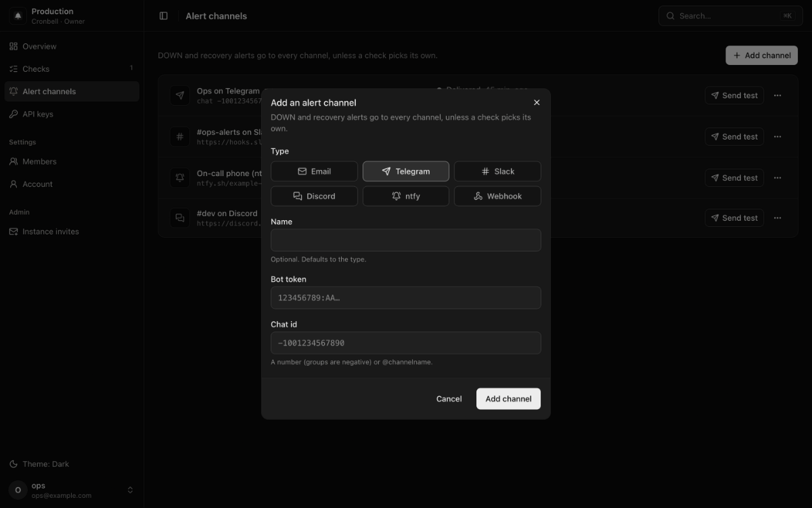The height and width of the screenshot is (508, 812).
Task: Open the Overview page
Action: pos(72,46)
